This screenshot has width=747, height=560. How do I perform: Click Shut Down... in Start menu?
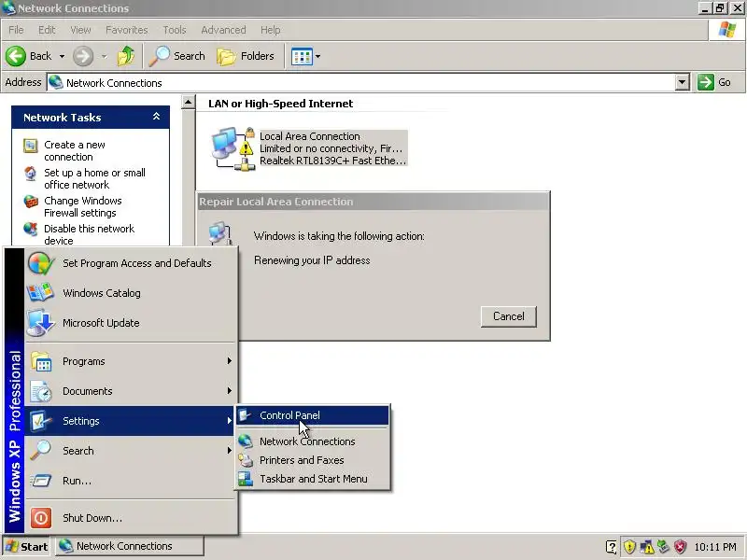131,518
